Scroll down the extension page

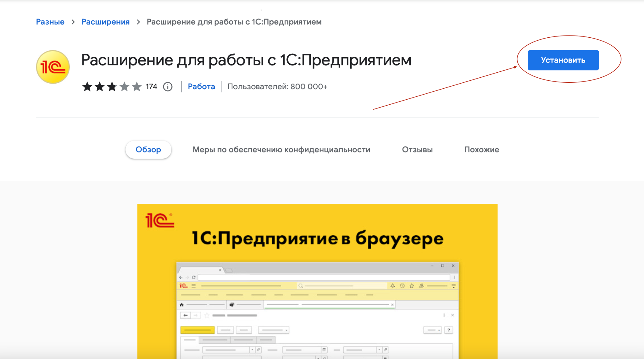322,265
